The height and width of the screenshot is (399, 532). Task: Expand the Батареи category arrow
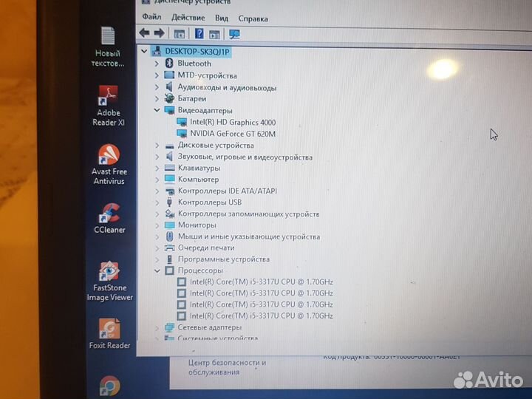(157, 99)
